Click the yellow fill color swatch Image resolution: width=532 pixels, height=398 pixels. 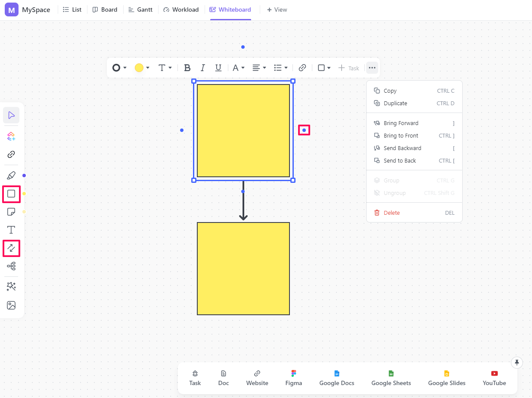(x=139, y=68)
